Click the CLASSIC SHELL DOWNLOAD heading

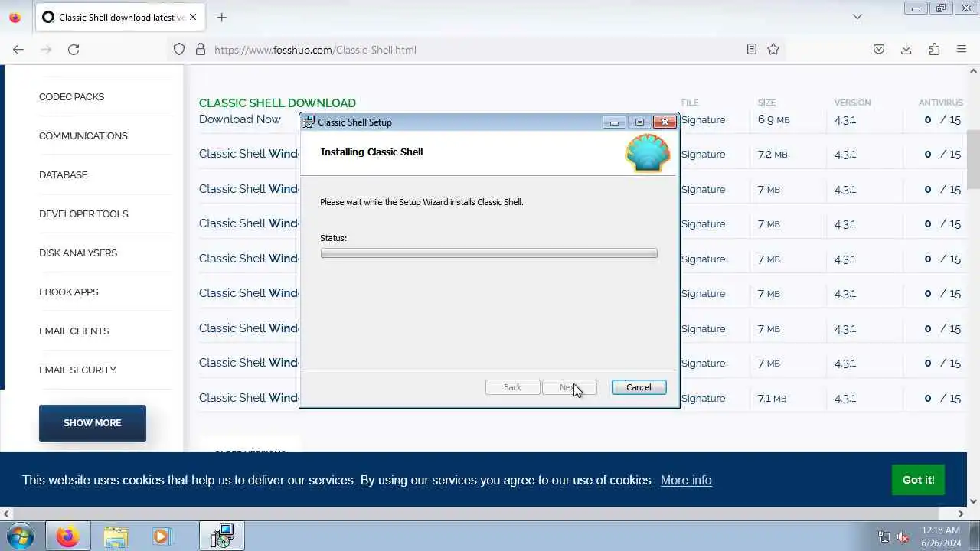tap(277, 103)
